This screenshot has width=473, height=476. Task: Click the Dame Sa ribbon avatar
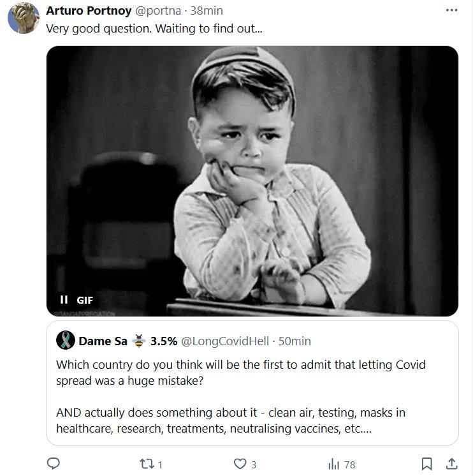(x=65, y=340)
